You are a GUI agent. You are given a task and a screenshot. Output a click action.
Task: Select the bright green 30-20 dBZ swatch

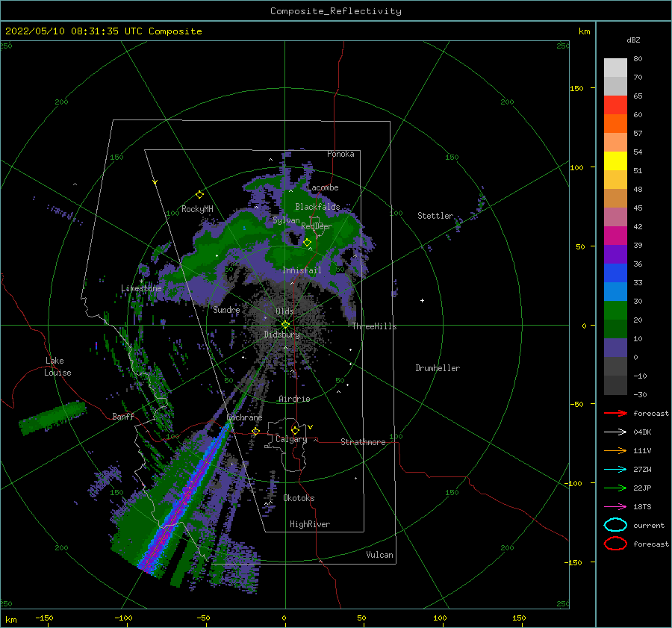pyautogui.click(x=615, y=311)
